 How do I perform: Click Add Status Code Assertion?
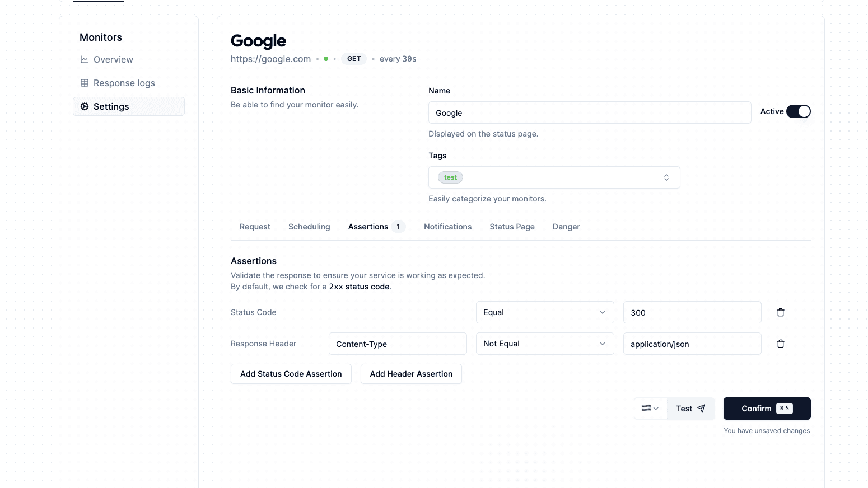[x=291, y=374]
